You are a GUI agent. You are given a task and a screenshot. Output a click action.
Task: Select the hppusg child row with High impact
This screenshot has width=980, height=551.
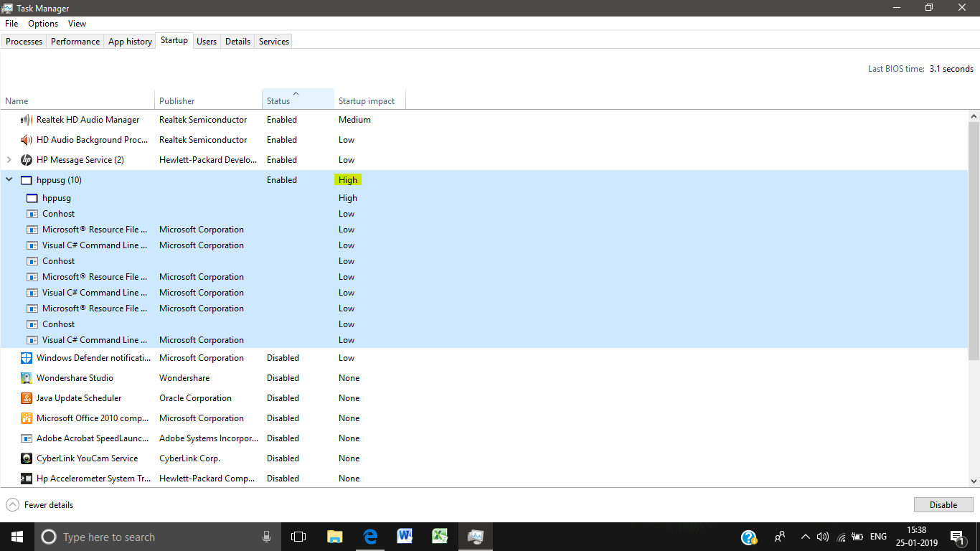[484, 198]
